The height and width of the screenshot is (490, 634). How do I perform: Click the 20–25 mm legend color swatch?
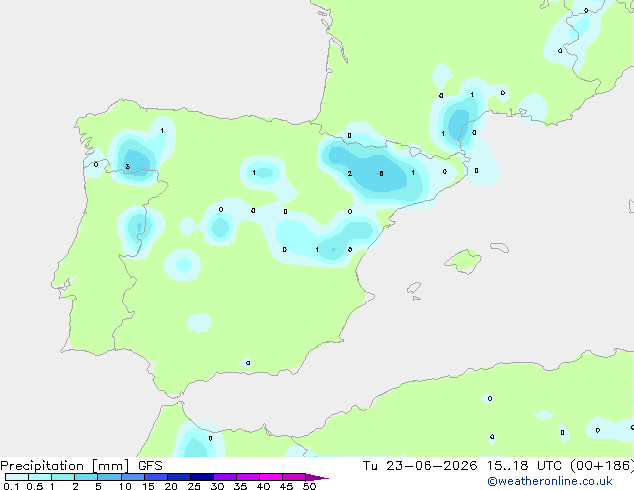pyautogui.click(x=179, y=477)
